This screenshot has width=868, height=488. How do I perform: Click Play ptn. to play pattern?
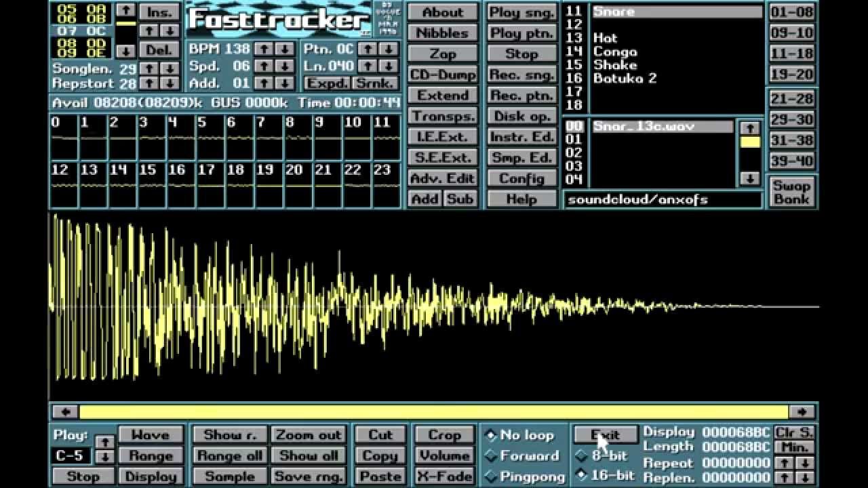[x=521, y=33]
